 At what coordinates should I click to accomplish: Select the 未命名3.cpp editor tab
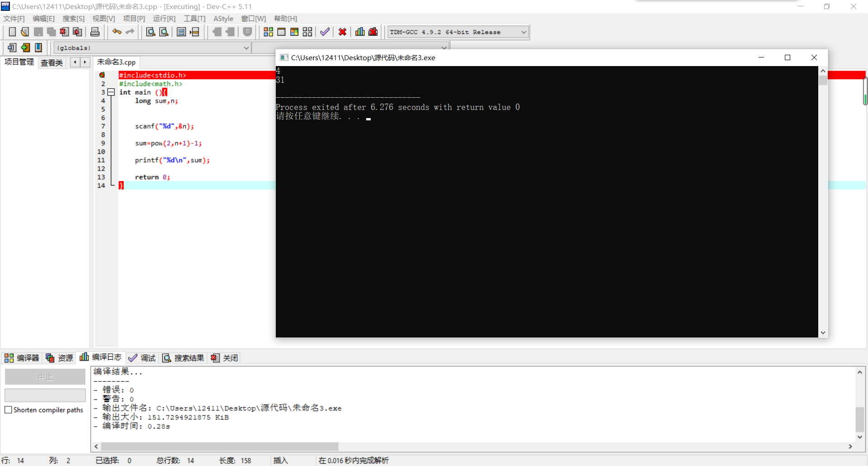point(116,62)
